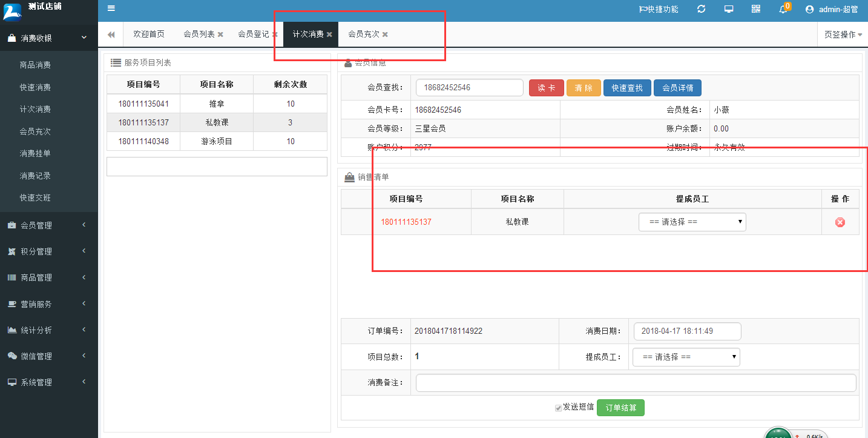Viewport: 868px width, 438px height.
Task: Open notifications via the bell icon
Action: click(783, 9)
